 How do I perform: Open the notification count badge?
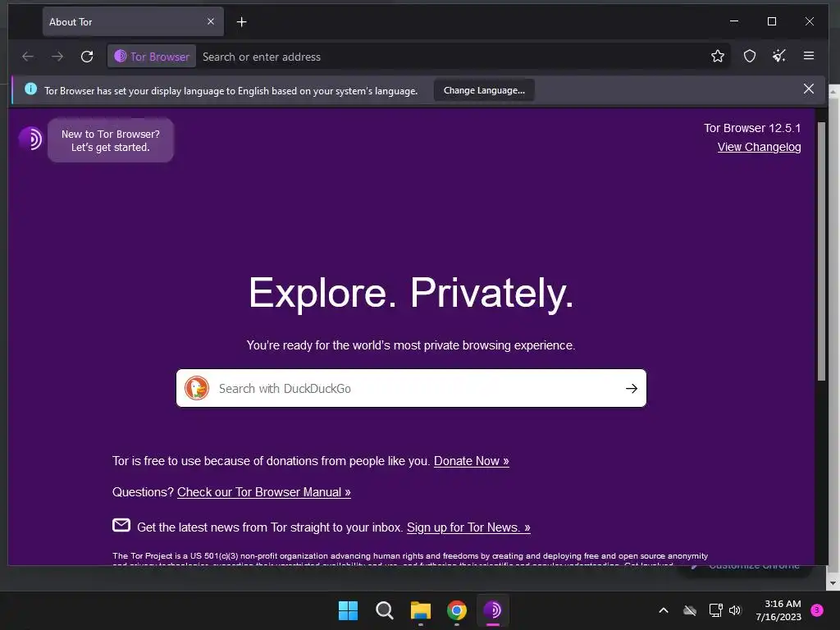(817, 609)
